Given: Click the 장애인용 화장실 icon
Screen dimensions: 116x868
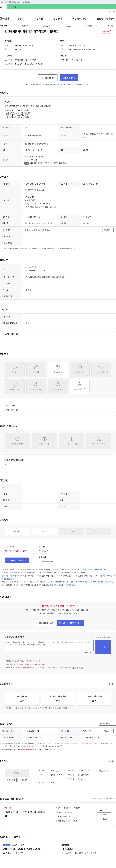Looking at the screenshot, I should pos(72,441).
